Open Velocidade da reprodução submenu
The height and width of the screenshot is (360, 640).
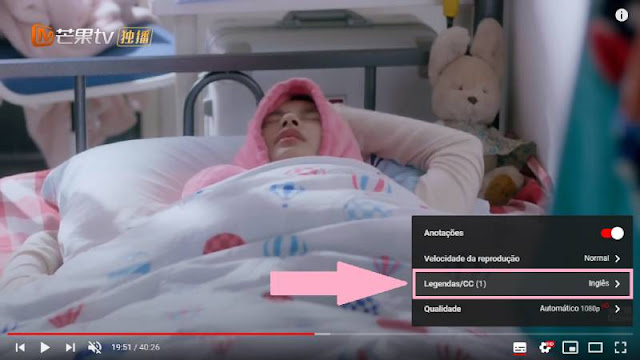click(x=522, y=258)
